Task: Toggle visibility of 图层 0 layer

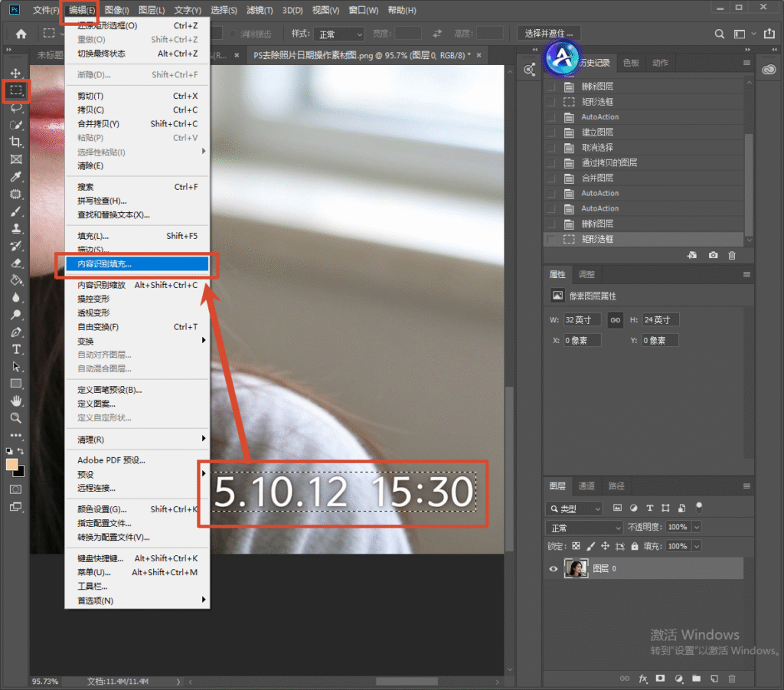Action: pyautogui.click(x=553, y=568)
